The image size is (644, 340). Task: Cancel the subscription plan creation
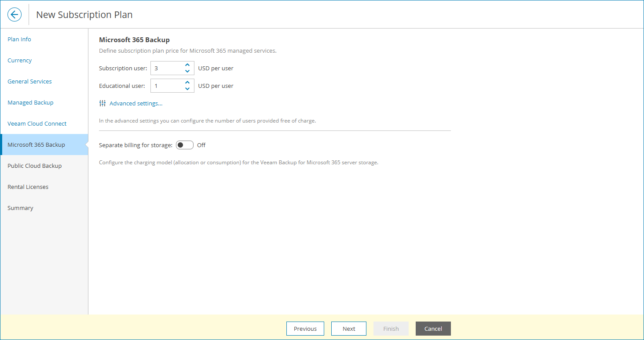point(433,328)
